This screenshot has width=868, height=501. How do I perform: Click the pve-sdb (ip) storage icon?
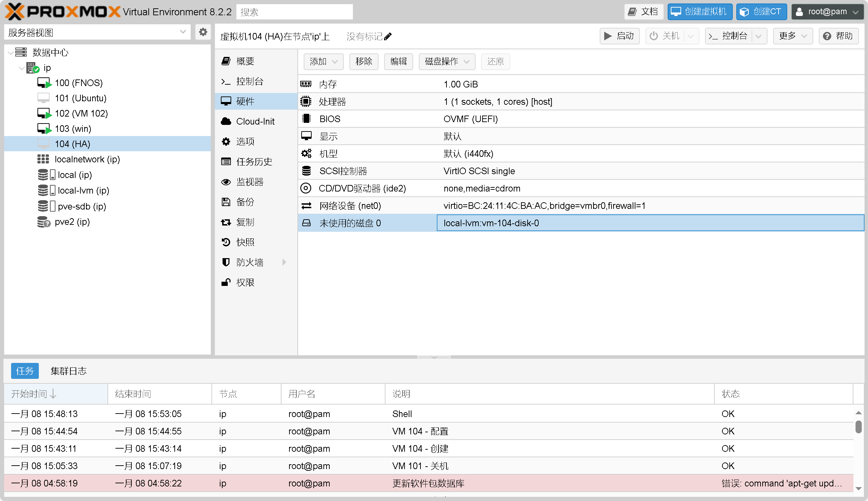pos(46,206)
